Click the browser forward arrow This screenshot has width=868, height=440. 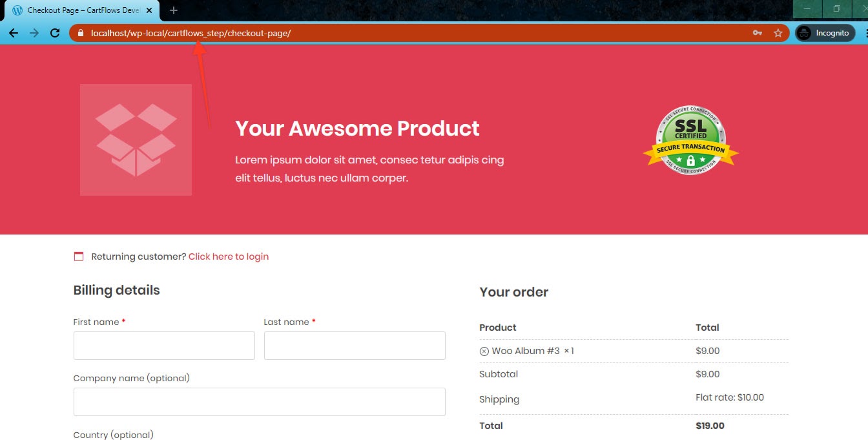point(34,33)
